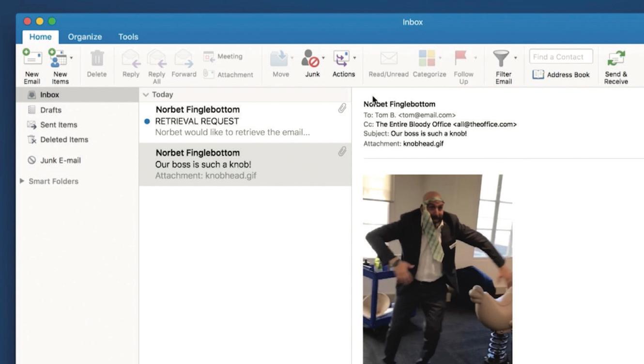Click the unread blue dot on RETRIEVAL REQUEST
The width and height of the screenshot is (644, 364).
147,121
